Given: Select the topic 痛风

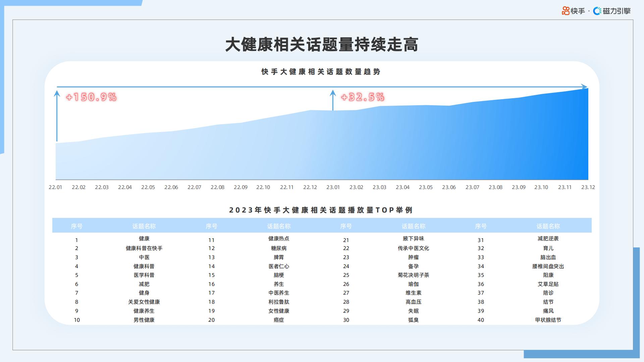Looking at the screenshot, I should [x=548, y=311].
